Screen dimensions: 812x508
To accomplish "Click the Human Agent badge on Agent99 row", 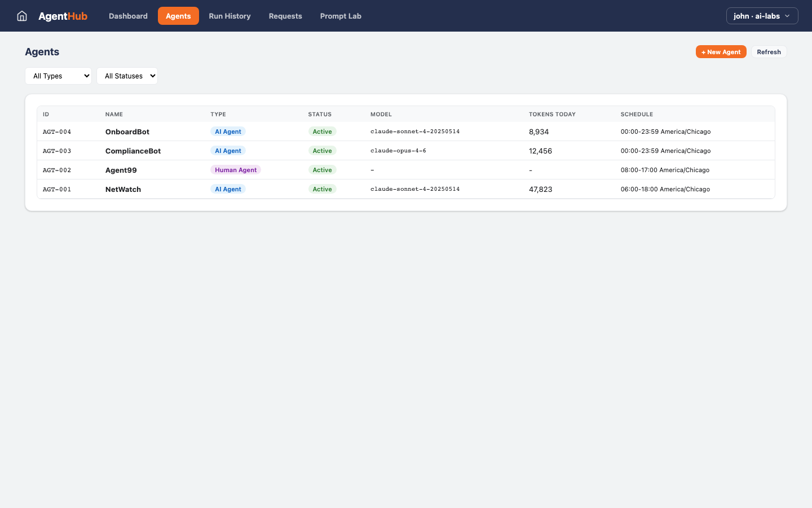I will click(236, 169).
